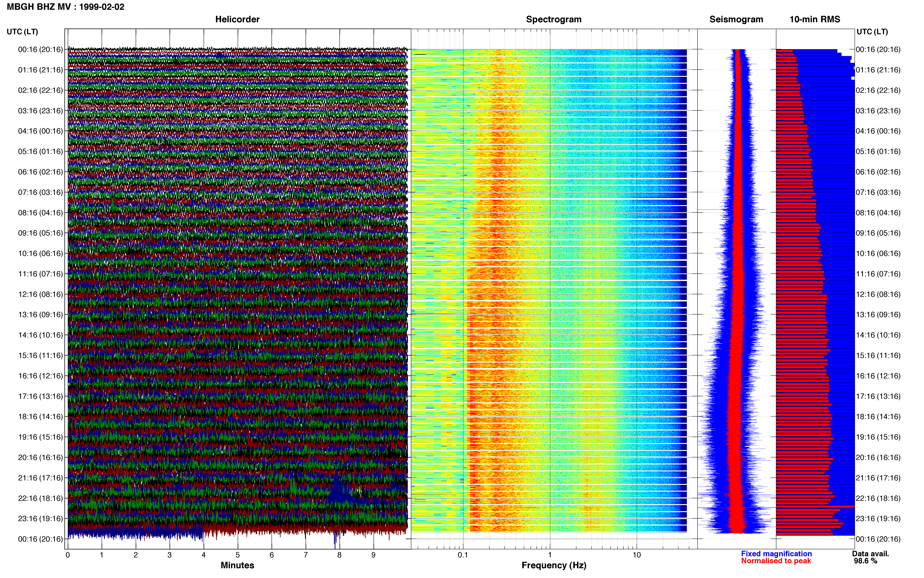924x578 pixels.
Task: Click the 98.6 % availability value
Action: (865, 561)
